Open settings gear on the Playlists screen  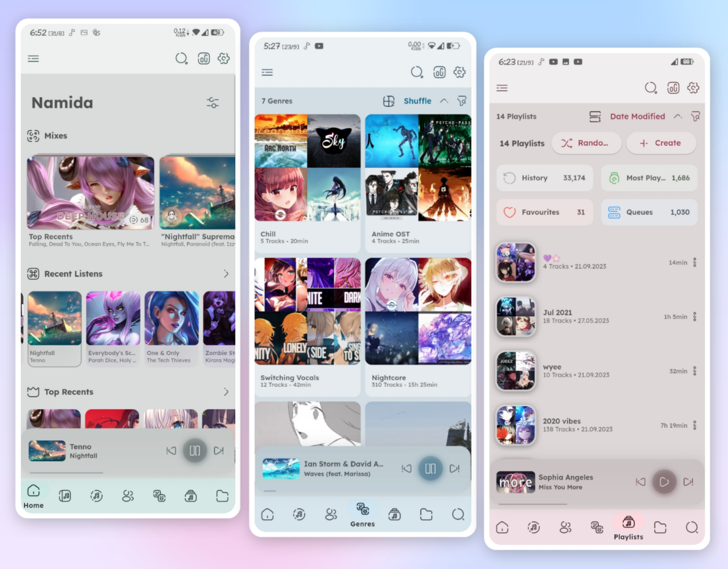693,88
